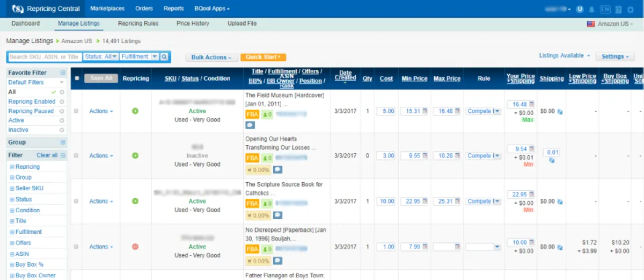Open the Status: All dropdown
Screen dimensions: 644x280
pos(100,56)
